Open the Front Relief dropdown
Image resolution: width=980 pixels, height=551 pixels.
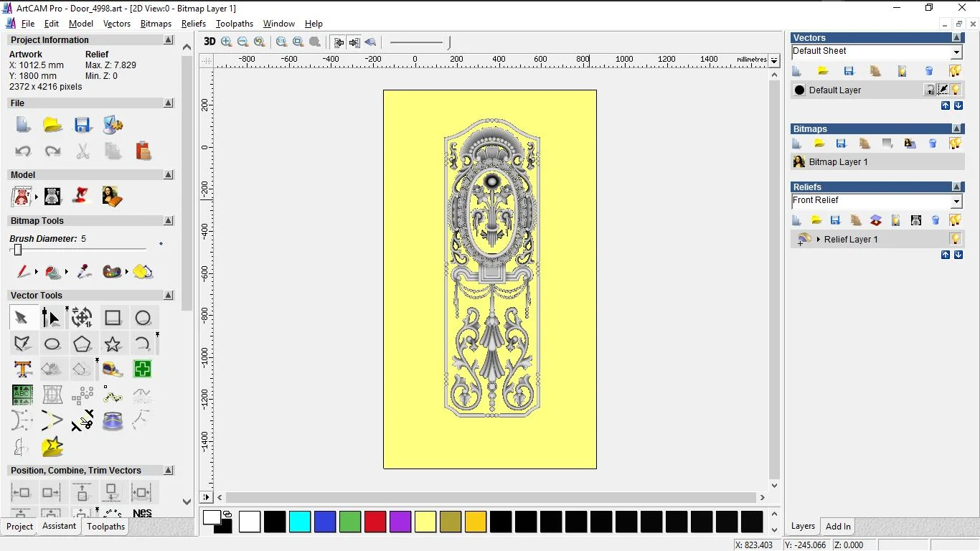click(x=956, y=202)
